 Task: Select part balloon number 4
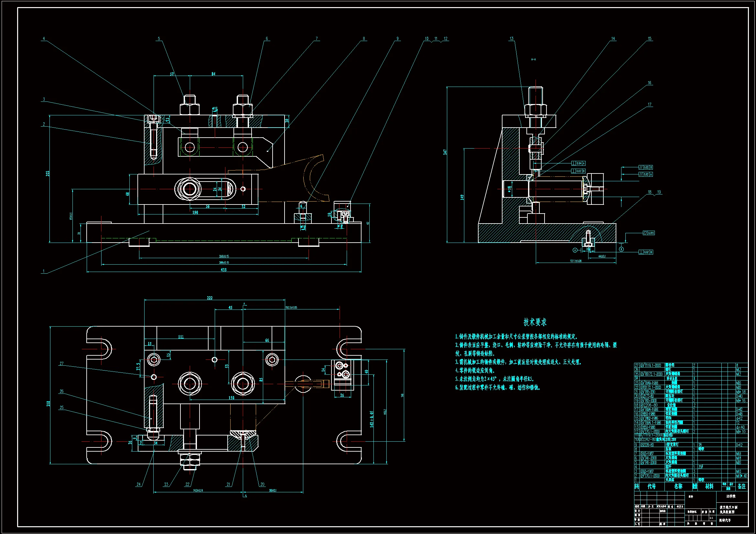pos(44,38)
